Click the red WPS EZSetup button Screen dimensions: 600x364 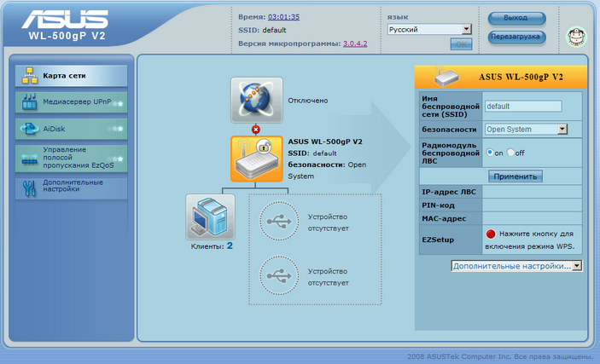(x=491, y=234)
